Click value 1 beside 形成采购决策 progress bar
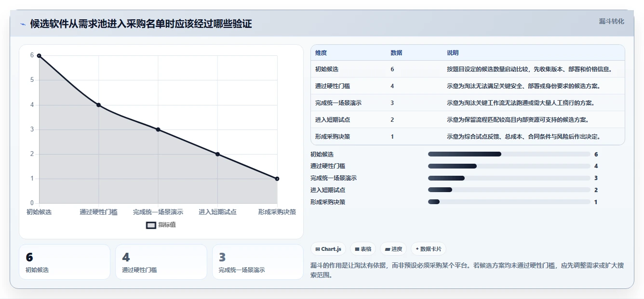This screenshot has width=644, height=299. pos(596,202)
